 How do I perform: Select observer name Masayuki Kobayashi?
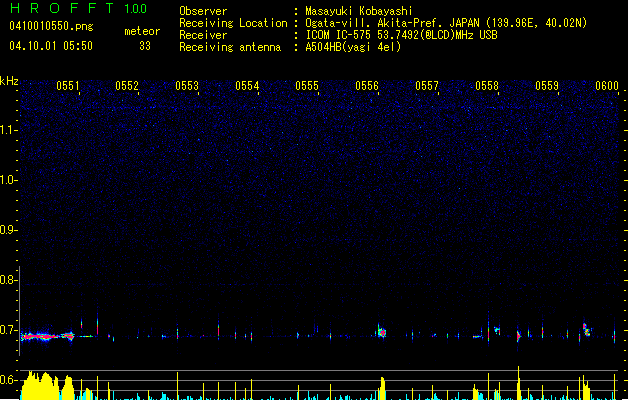tap(359, 11)
